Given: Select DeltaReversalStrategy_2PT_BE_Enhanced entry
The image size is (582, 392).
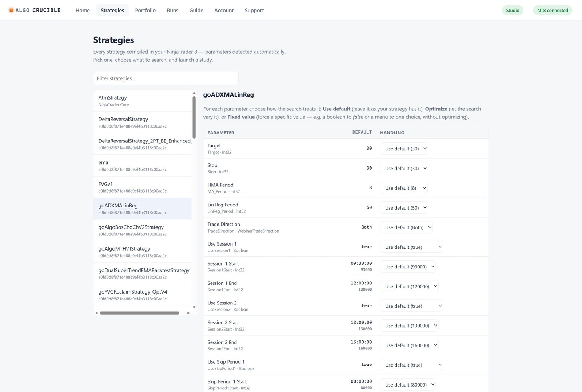Looking at the screenshot, I should (143, 144).
